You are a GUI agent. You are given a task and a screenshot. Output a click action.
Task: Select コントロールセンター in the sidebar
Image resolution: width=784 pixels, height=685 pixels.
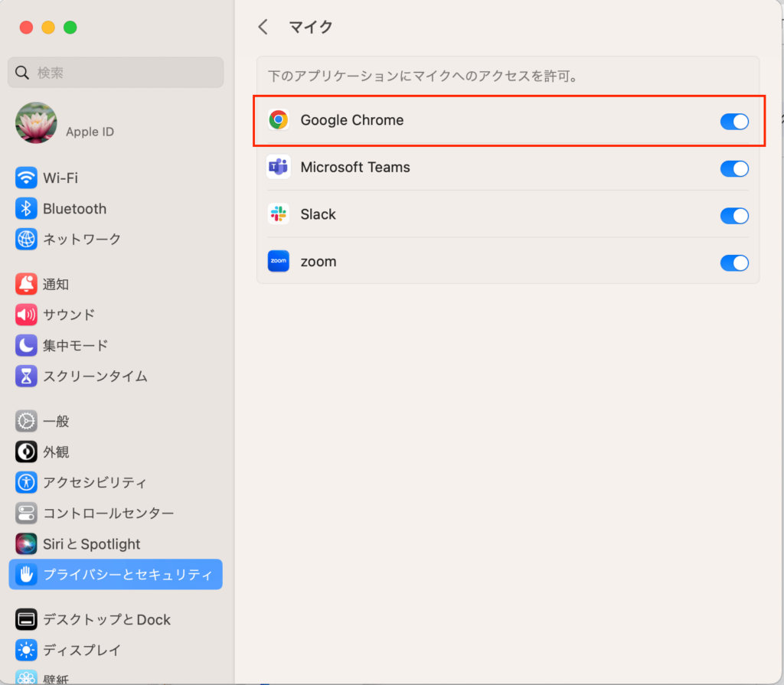[x=116, y=513]
